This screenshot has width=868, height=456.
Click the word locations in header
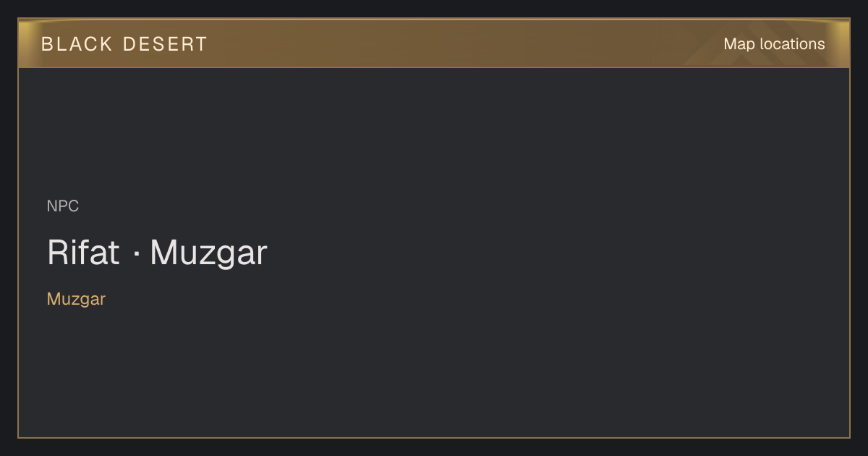point(792,44)
